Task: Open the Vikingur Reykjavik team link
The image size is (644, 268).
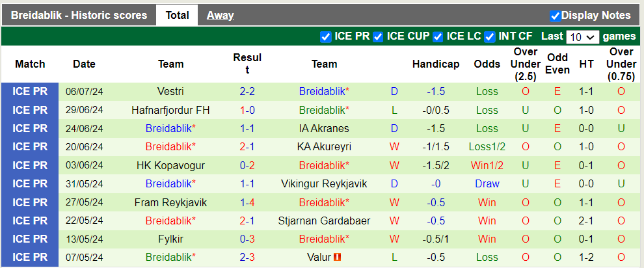Action: (x=324, y=184)
